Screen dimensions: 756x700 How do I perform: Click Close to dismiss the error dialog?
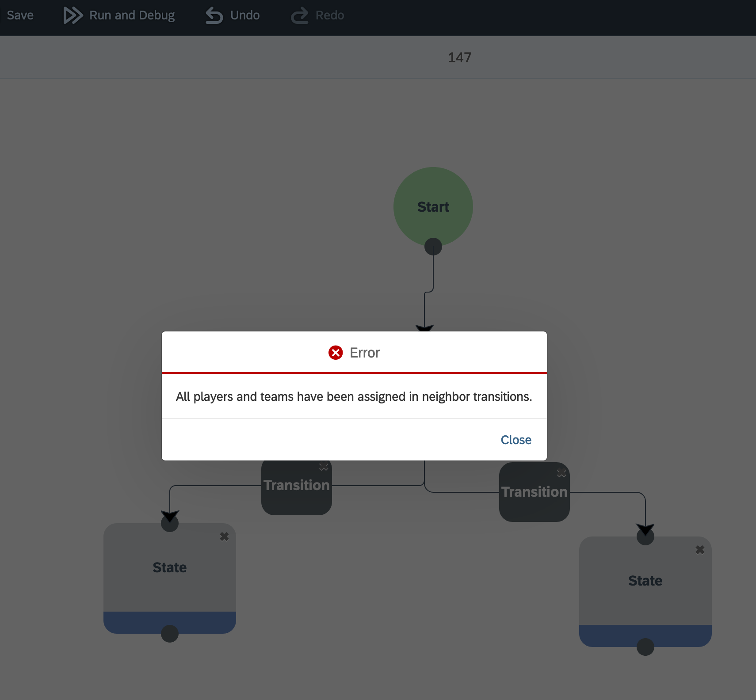click(x=515, y=440)
